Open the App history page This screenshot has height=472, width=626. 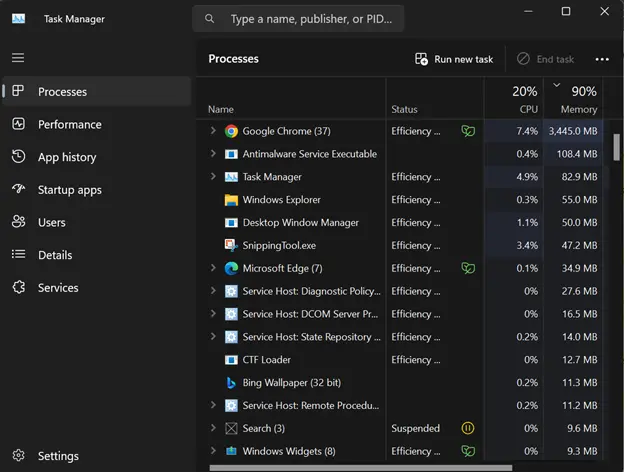97,157
